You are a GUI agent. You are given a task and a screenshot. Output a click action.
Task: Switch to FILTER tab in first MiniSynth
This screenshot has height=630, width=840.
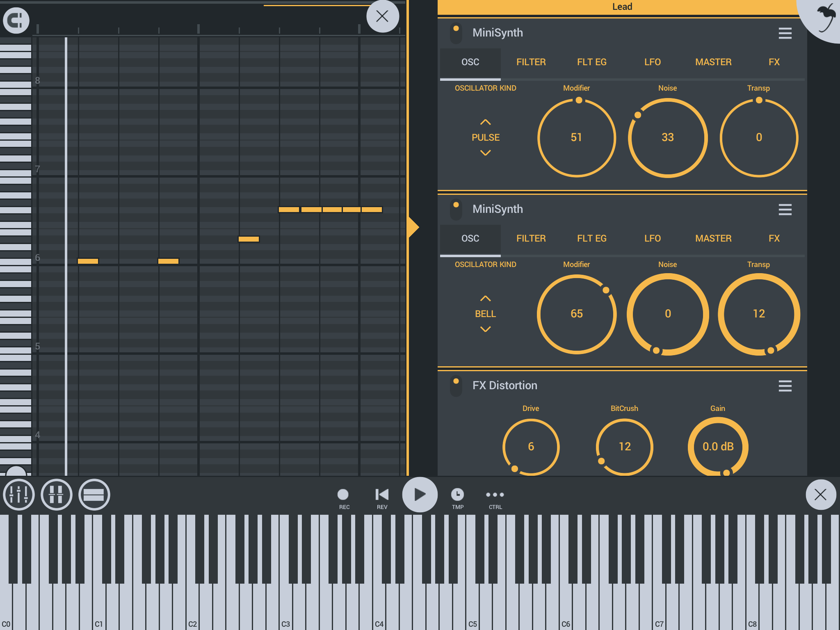(x=531, y=62)
